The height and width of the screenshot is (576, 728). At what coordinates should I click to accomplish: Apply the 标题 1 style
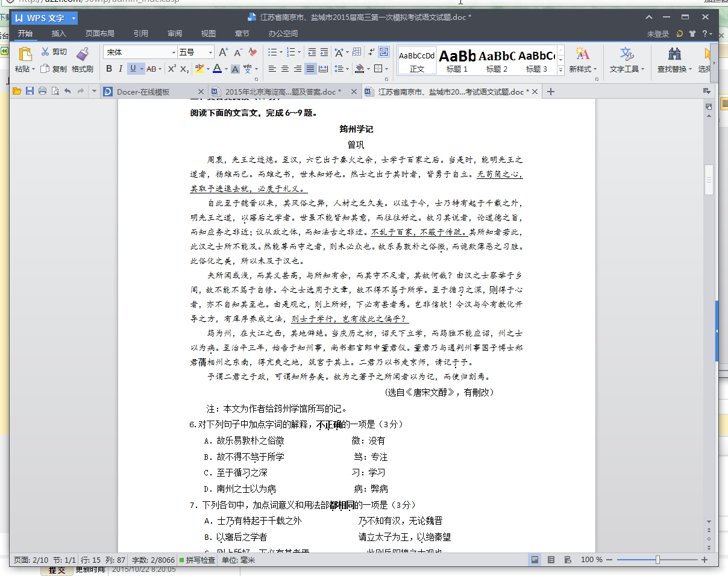(x=457, y=60)
